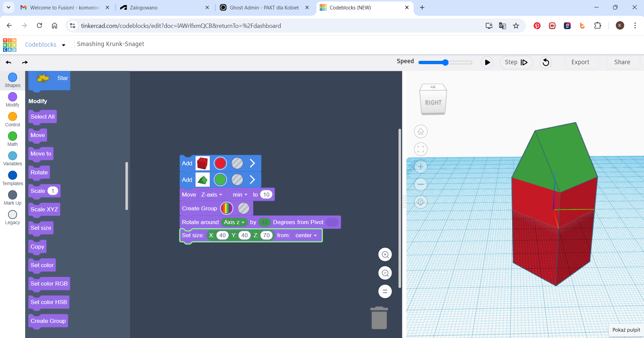Open the Chrome three-dot menu
Image resolution: width=644 pixels, height=338 pixels.
coord(635,26)
